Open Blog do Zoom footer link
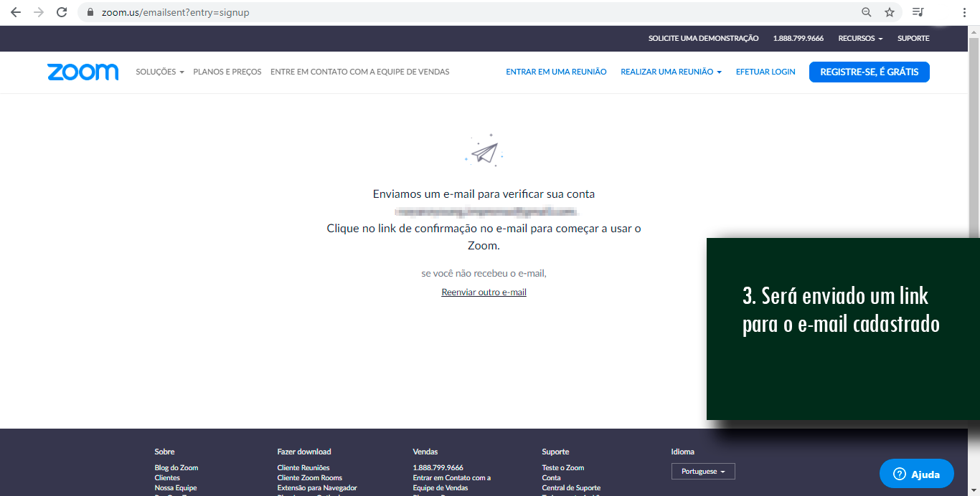The height and width of the screenshot is (496, 980). [176, 468]
